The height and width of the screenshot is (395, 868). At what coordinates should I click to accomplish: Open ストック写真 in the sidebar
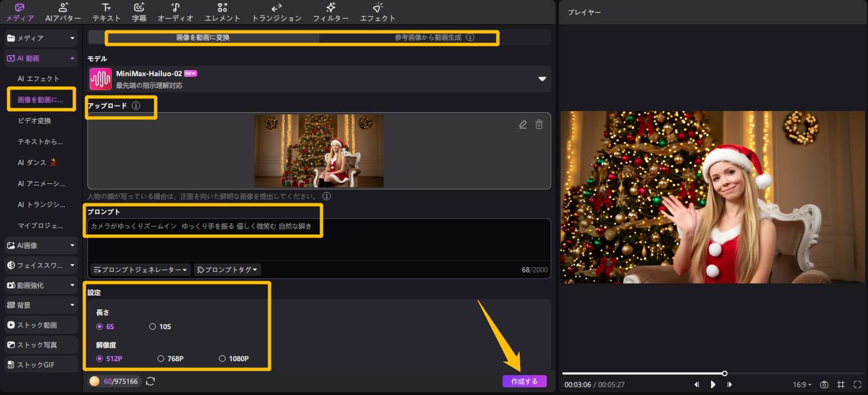[41, 345]
